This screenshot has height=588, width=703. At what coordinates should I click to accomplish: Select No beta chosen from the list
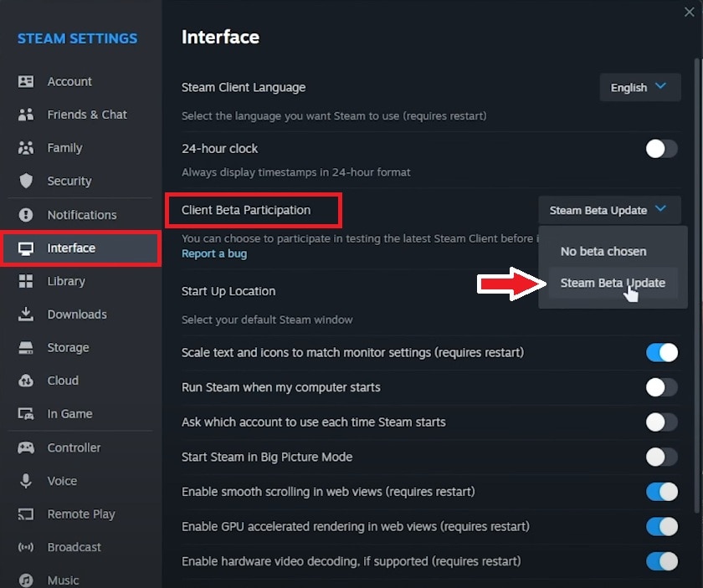coord(604,251)
